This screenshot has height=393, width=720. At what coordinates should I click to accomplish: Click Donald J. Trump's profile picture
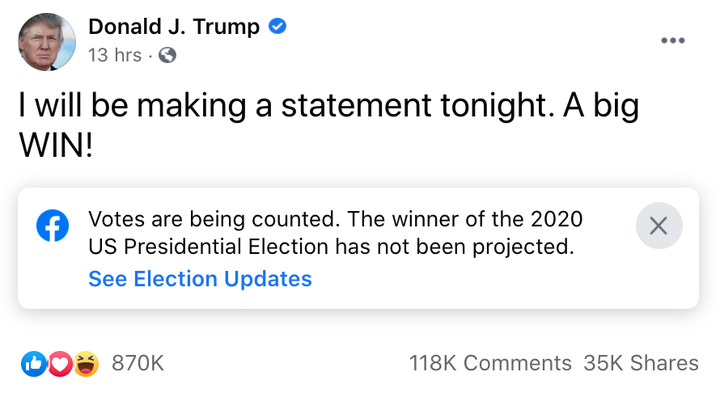pos(47,42)
